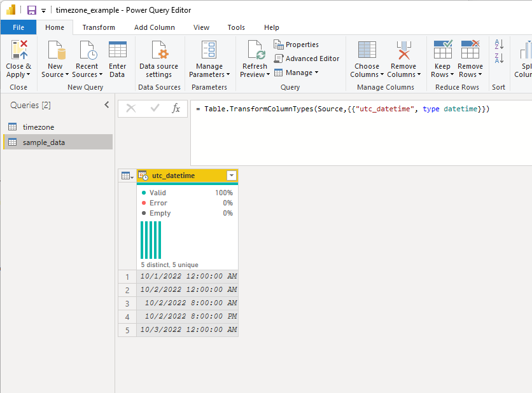Expand the Close & Apply dropdown arrow
532x393 pixels.
point(29,74)
